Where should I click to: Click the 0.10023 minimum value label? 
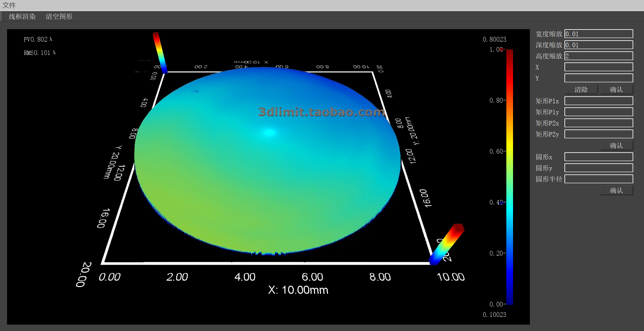pos(494,315)
